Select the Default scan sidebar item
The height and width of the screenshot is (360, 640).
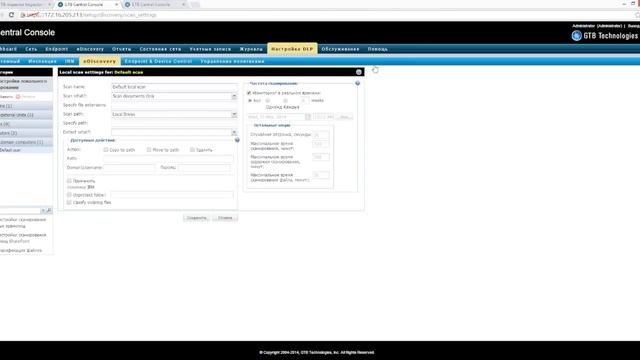26,150
